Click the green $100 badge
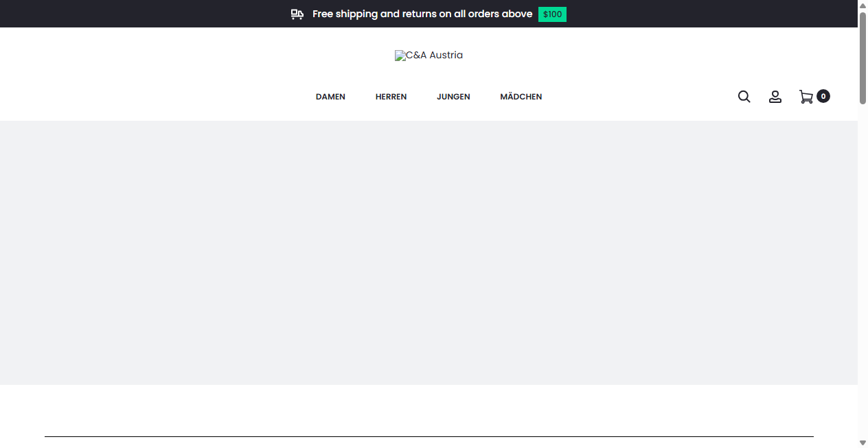Image resolution: width=868 pixels, height=448 pixels. coord(552,14)
